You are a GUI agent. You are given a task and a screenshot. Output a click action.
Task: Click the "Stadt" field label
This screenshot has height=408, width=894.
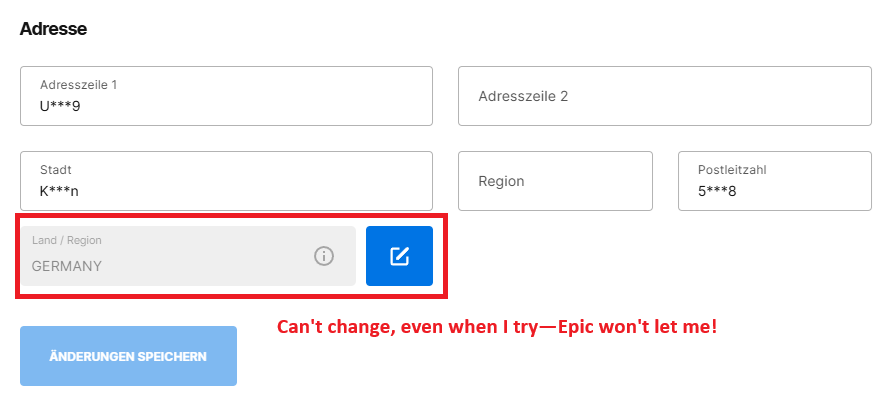point(56,170)
